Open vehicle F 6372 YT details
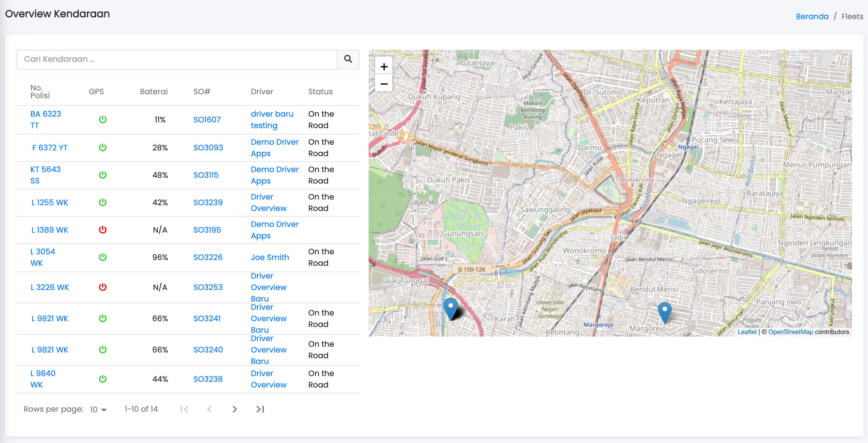This screenshot has width=868, height=443. (x=49, y=148)
